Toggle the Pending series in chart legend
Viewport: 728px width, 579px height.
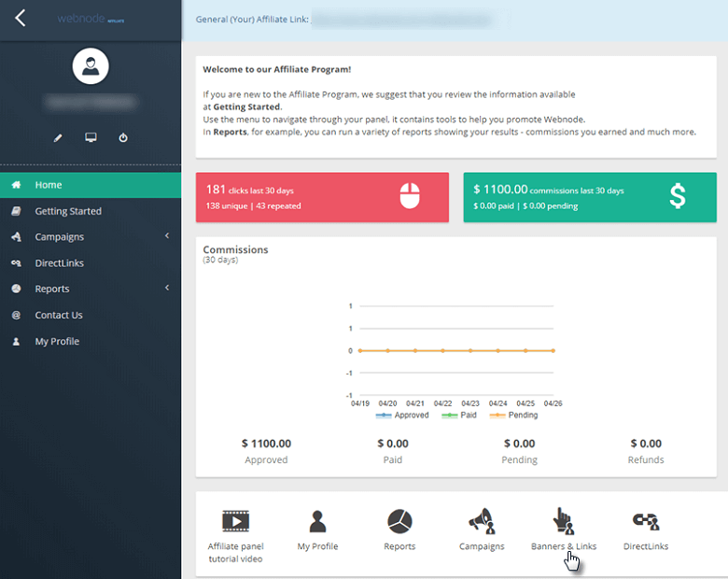pos(514,415)
